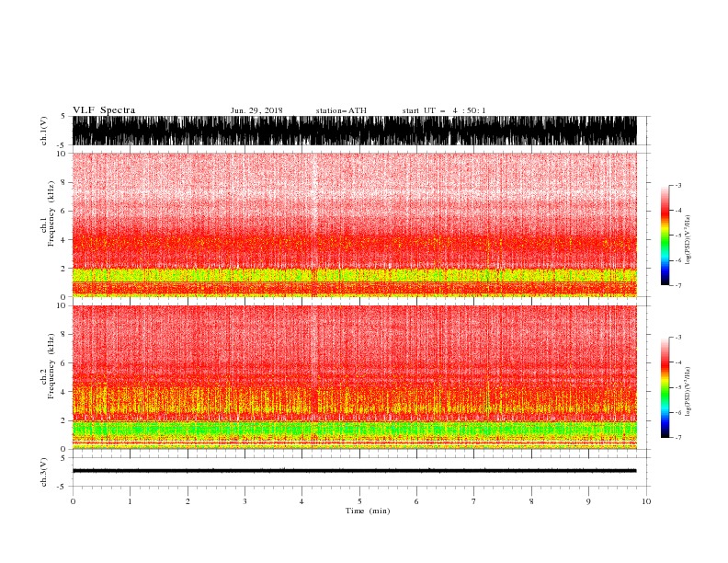Image resolution: width=728 pixels, height=563 pixels.
Task: Click the log(PSD) label beside ch.2 color bar
Action: [688, 392]
